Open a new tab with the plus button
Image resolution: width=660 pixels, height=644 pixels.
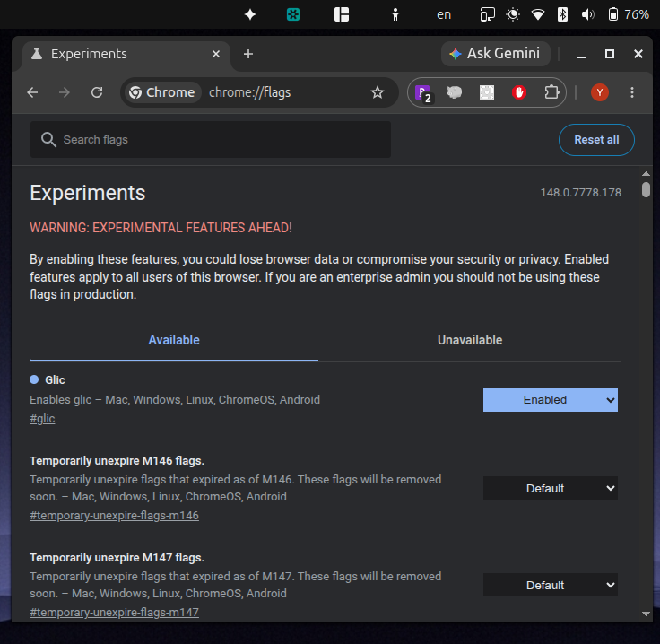248,54
